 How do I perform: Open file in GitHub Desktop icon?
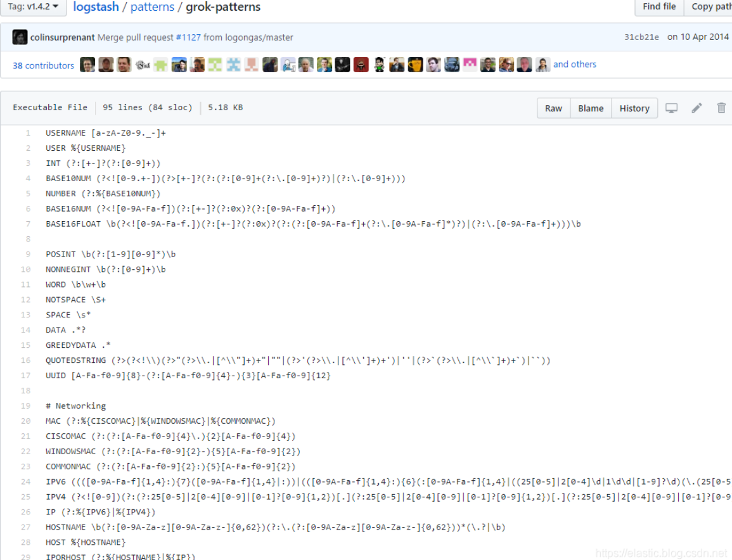671,108
